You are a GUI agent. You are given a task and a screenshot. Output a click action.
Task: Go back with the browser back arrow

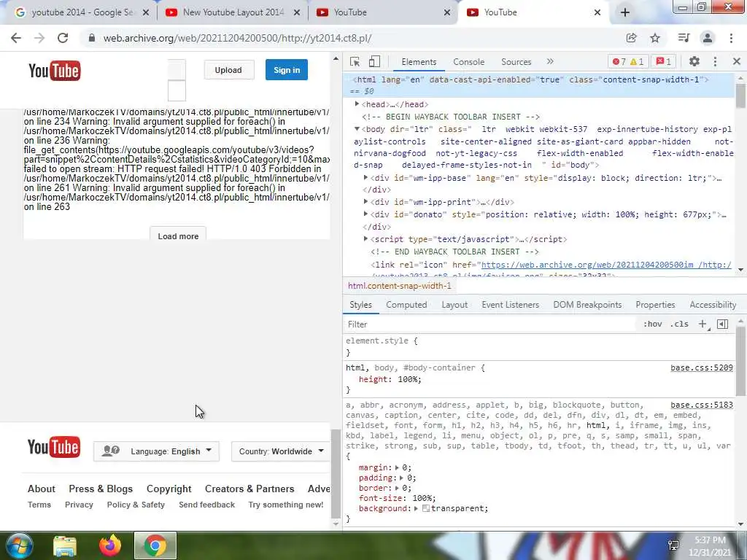click(16, 38)
